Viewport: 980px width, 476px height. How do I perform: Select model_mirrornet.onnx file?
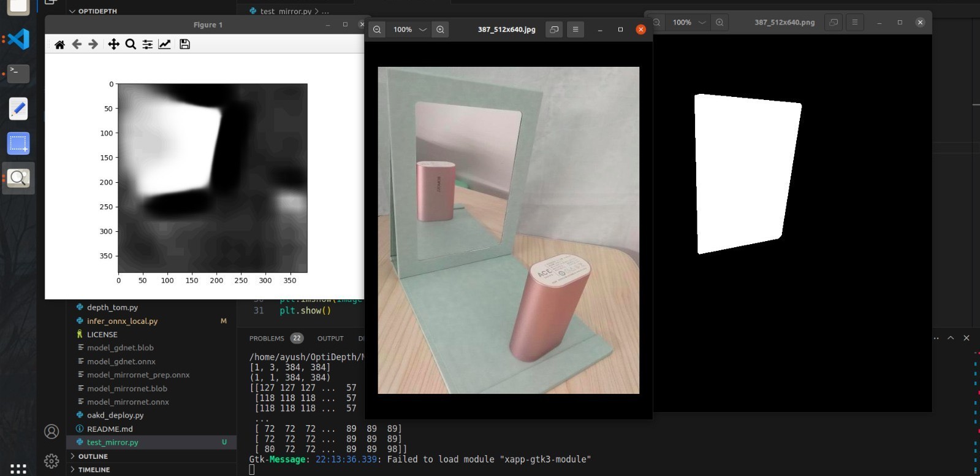point(127,402)
